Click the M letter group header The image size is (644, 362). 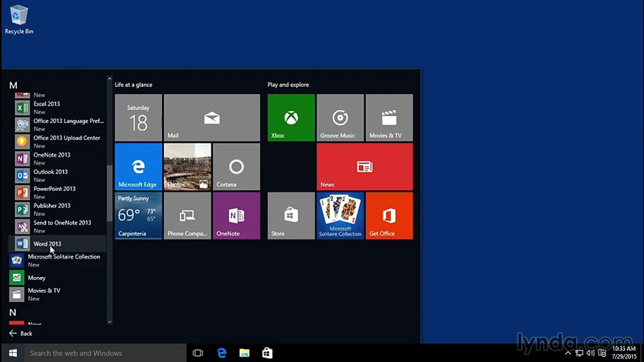coord(14,85)
